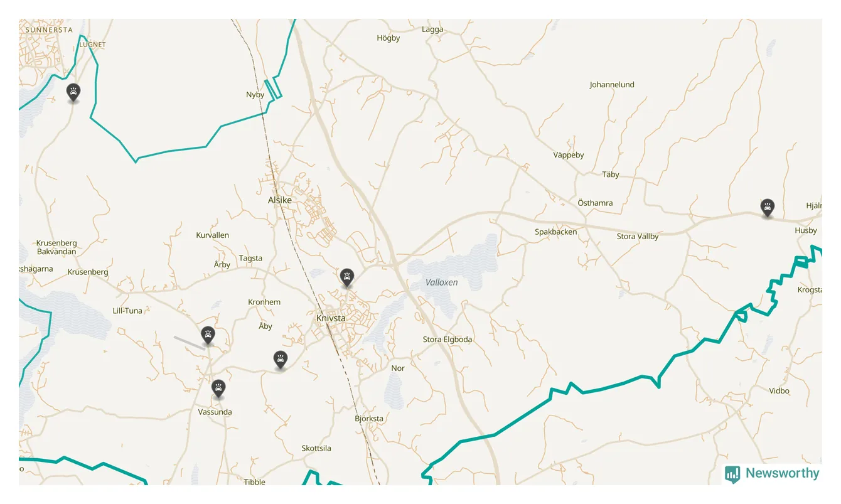Select the Krusenberg label
Viewport: 841px width, 504px height.
[88, 272]
